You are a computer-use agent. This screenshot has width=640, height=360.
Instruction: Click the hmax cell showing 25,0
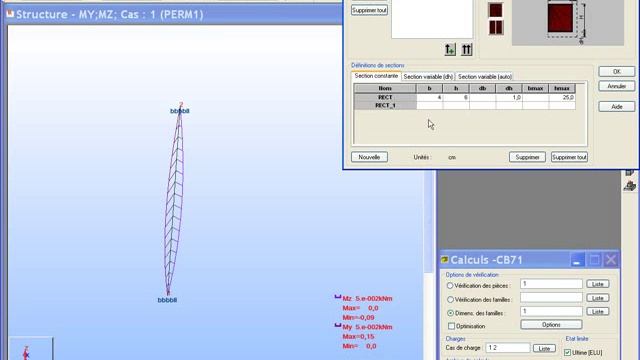point(562,97)
